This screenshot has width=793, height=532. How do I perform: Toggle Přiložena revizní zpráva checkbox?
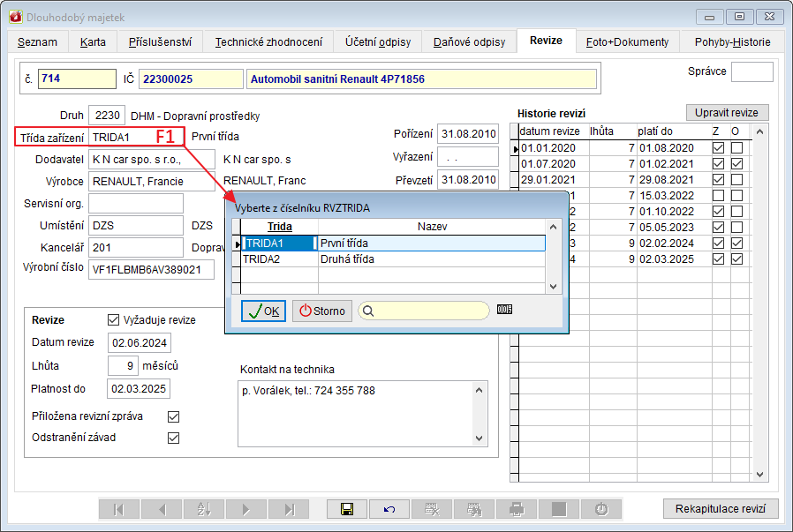coord(173,416)
